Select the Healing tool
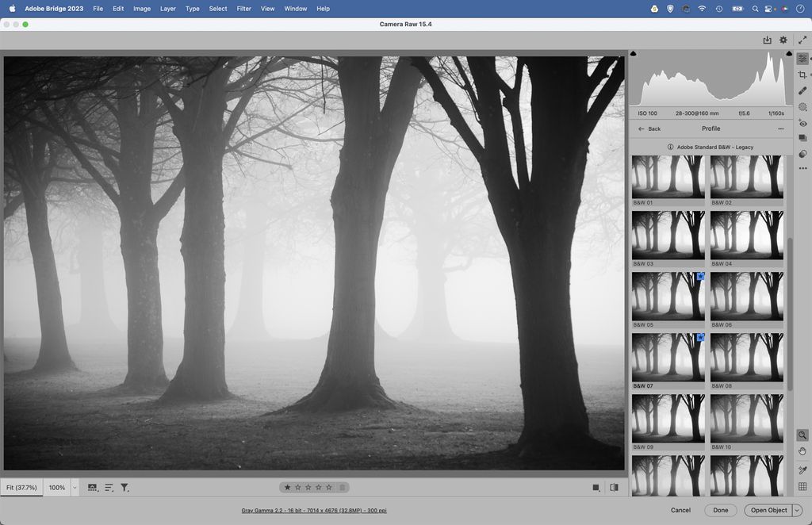The width and height of the screenshot is (812, 525). [x=802, y=90]
